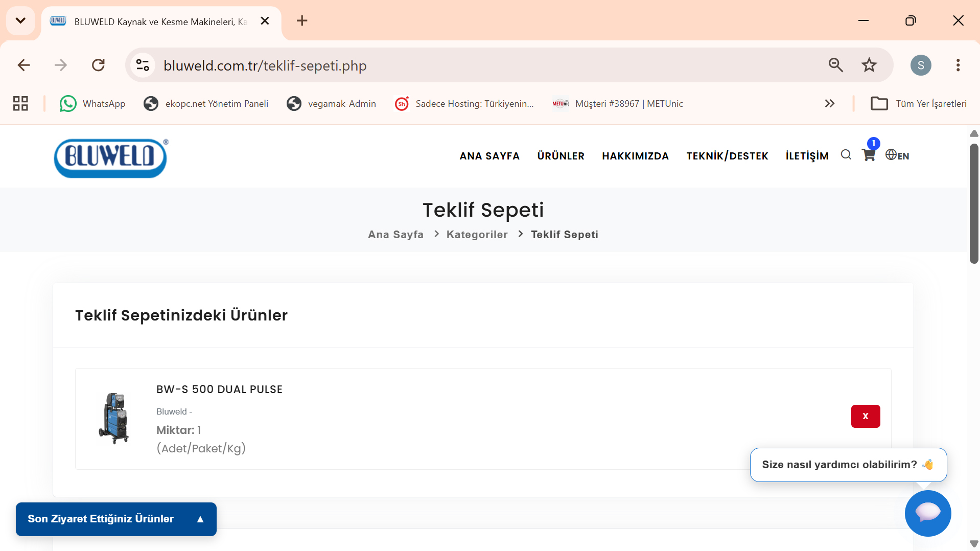
Task: Go back to the previous page
Action: pyautogui.click(x=24, y=65)
